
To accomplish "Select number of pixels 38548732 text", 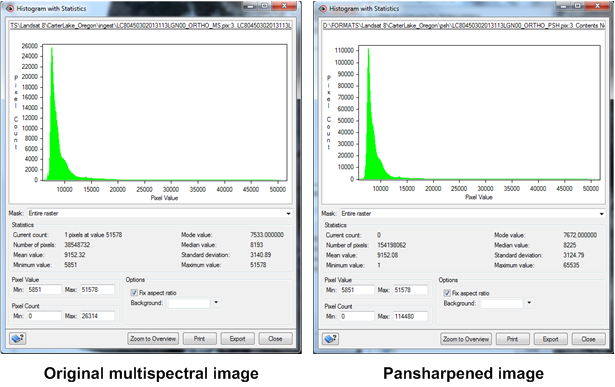I will click(77, 245).
